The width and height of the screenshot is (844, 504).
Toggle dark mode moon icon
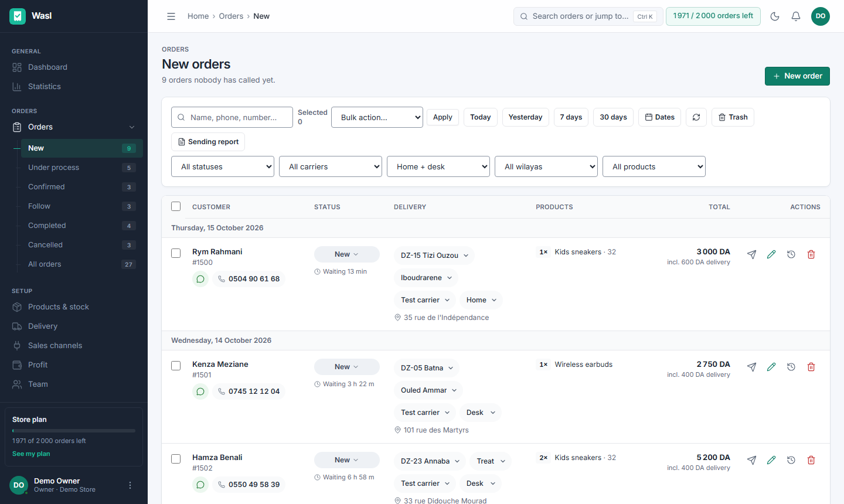[775, 16]
